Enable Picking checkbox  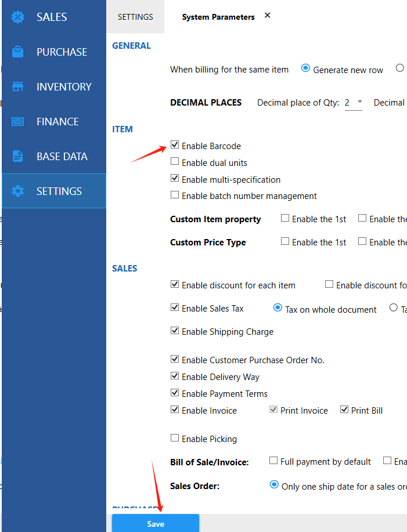(175, 438)
